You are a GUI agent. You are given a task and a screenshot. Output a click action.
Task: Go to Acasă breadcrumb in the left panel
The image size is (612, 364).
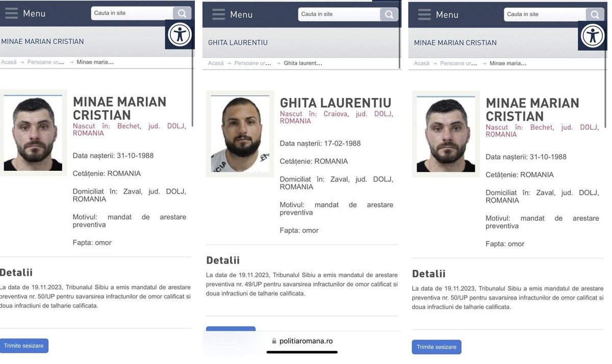pos(9,62)
